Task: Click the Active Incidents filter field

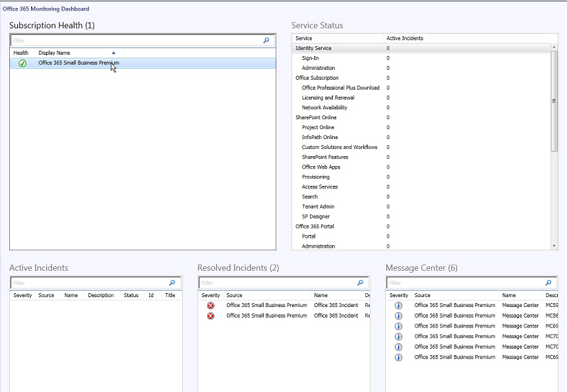Action: tap(96, 283)
